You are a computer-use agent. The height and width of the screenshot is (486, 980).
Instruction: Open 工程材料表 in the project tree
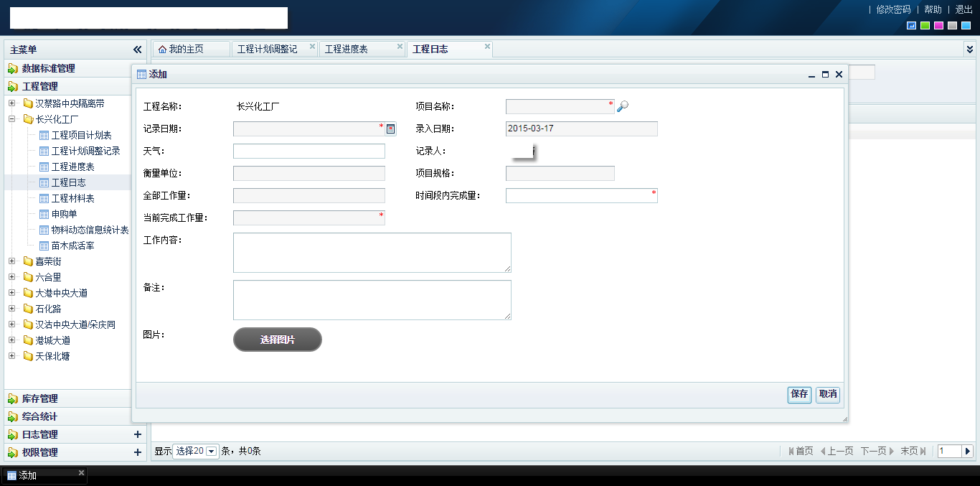(x=72, y=198)
